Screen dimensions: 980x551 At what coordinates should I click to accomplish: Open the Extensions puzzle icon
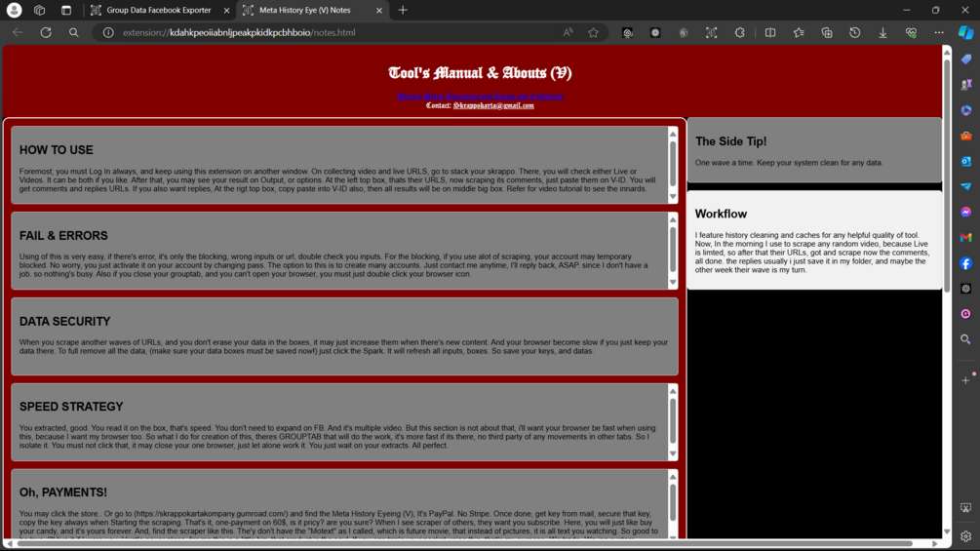coord(739,32)
